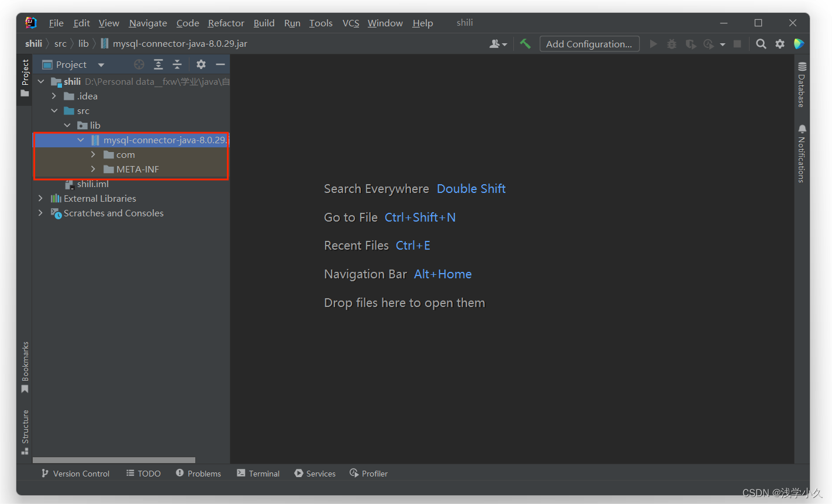Image resolution: width=832 pixels, height=504 pixels.
Task: Open the File menu
Action: pos(56,23)
